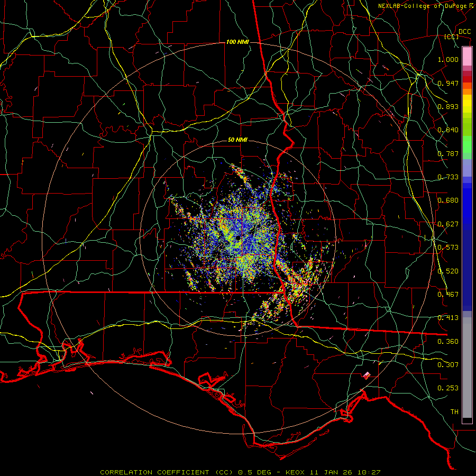
Task: Click the 0.467 legend value
Action: click(x=448, y=295)
